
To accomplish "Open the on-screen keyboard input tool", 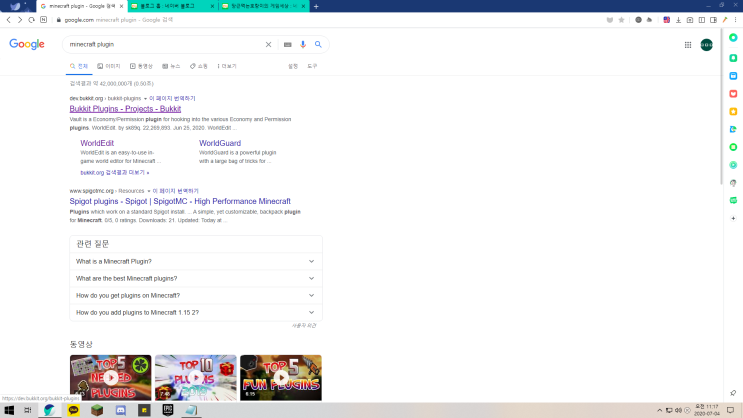I will tap(288, 45).
